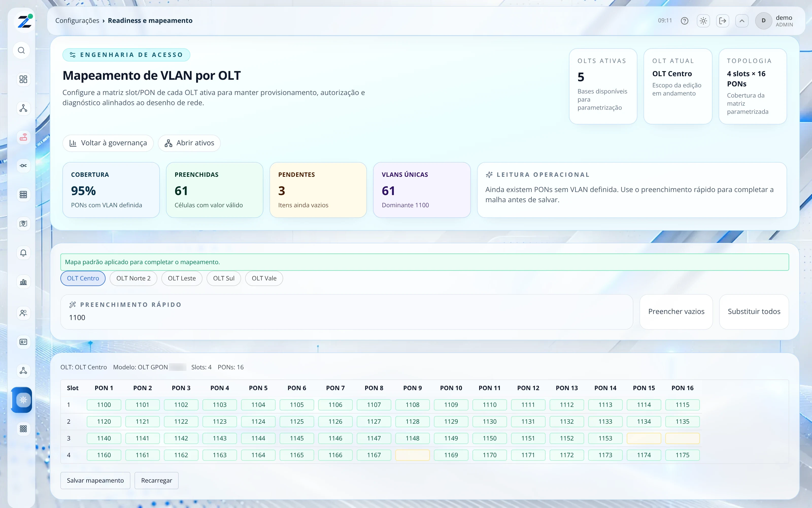Click the OLTs Ativas 5 card

(603, 86)
